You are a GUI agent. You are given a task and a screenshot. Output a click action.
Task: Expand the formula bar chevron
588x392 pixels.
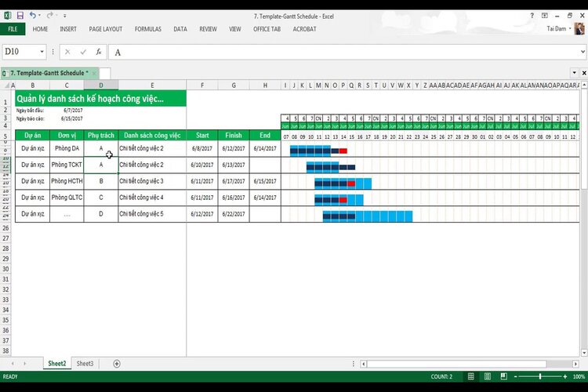[583, 52]
